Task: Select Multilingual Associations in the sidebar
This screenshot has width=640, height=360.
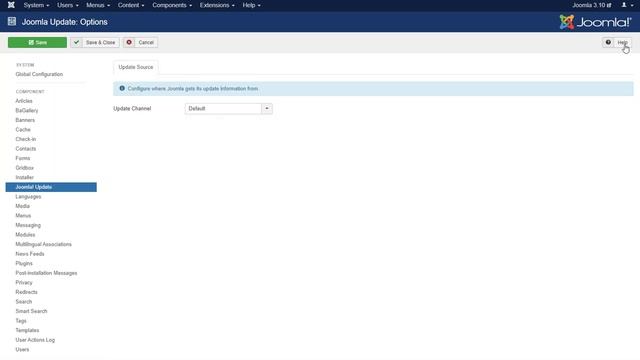Action: [x=43, y=244]
